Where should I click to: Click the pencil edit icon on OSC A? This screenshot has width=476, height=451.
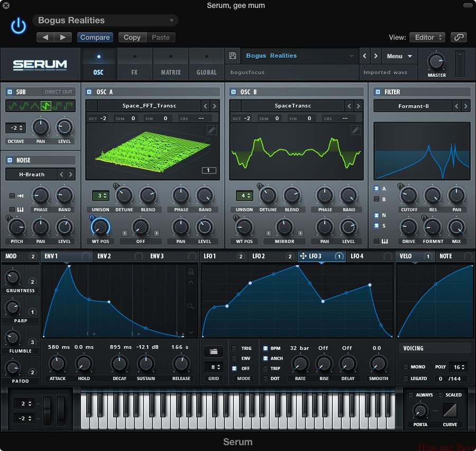point(212,130)
